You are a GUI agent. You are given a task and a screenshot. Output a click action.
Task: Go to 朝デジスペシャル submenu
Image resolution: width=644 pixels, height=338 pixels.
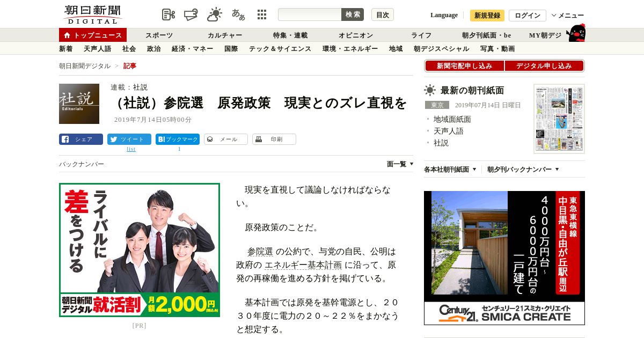(442, 49)
